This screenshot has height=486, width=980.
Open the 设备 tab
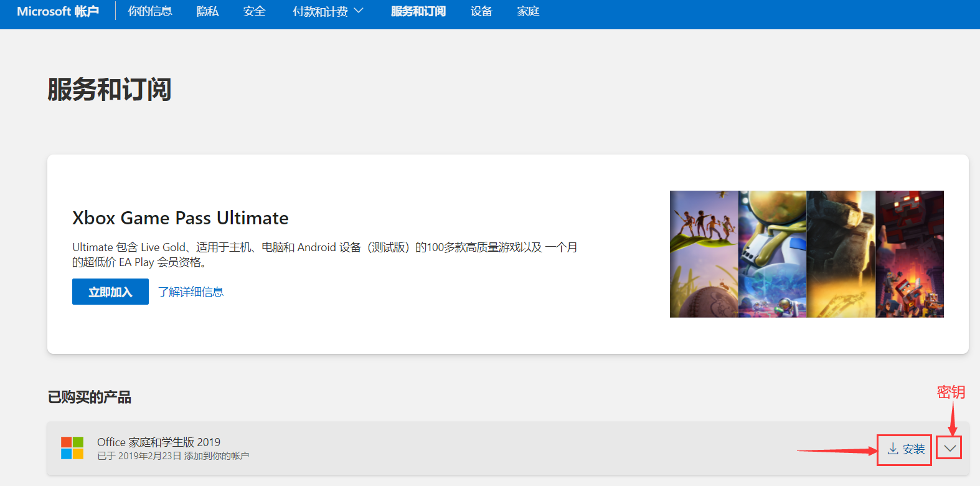[x=481, y=11]
